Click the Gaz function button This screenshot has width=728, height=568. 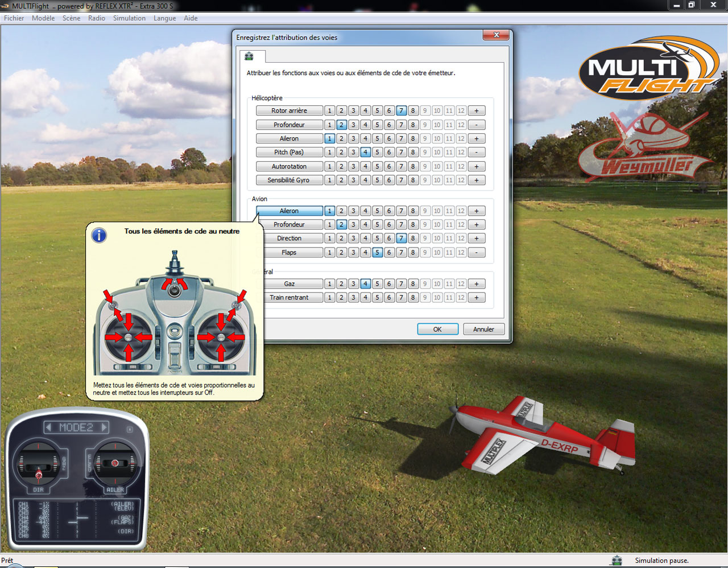(289, 283)
